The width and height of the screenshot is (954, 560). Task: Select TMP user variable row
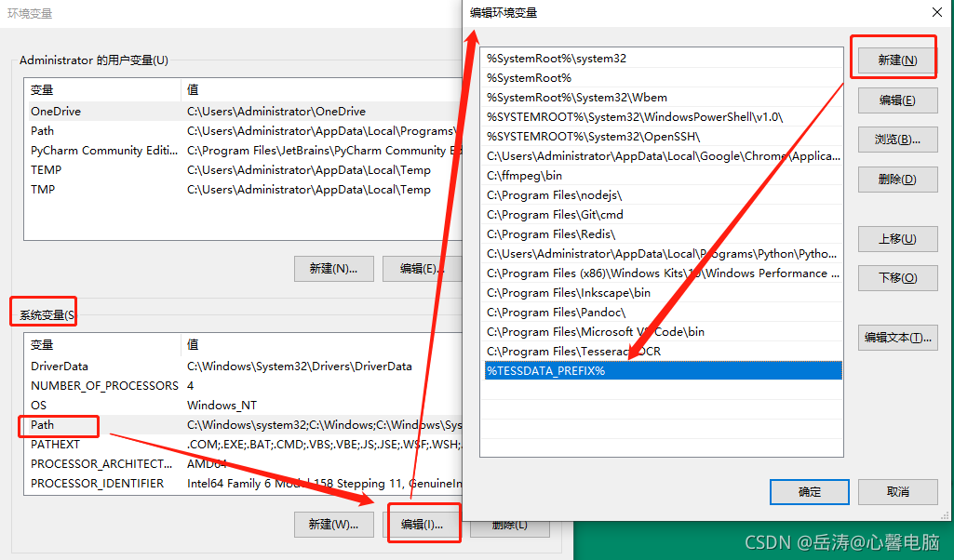243,189
